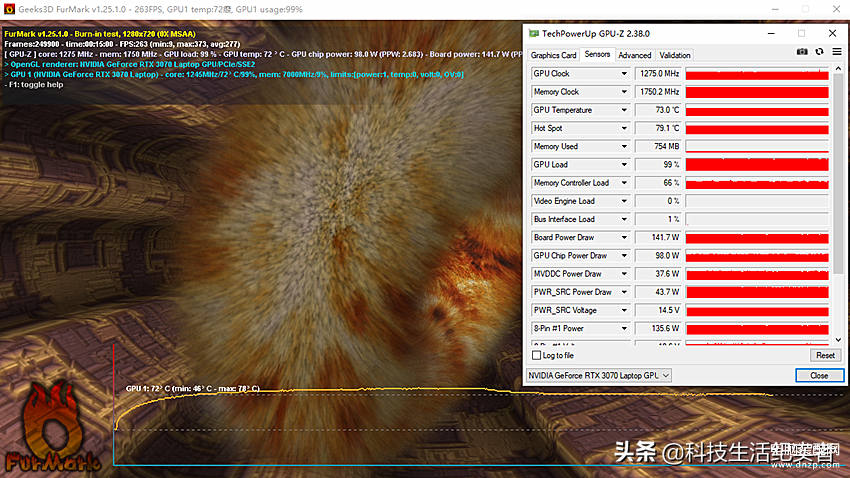Image resolution: width=850 pixels, height=478 pixels.
Task: Click the 79.1 °C Hot Spot value
Action: pos(658,128)
